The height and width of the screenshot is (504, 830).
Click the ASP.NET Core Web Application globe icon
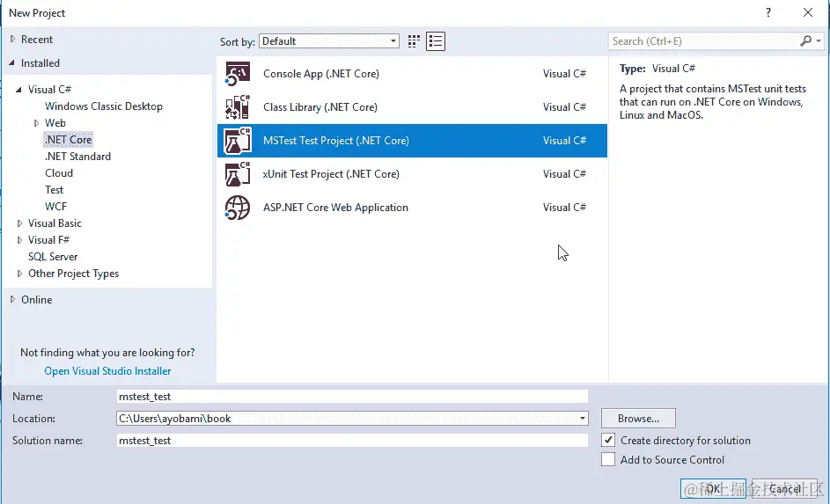point(237,208)
